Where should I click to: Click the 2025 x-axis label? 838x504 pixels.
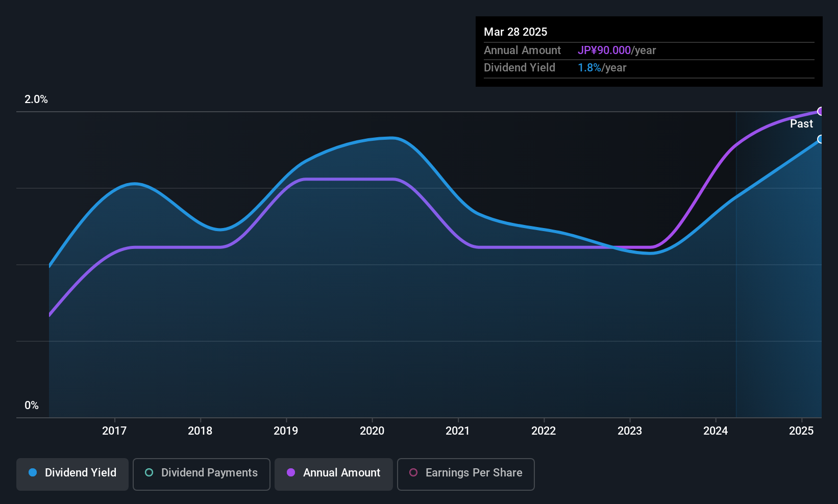801,431
